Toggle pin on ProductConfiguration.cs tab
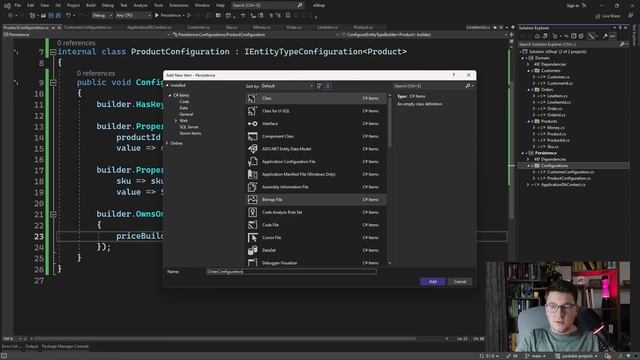This screenshot has width=640, height=360. 53,28
